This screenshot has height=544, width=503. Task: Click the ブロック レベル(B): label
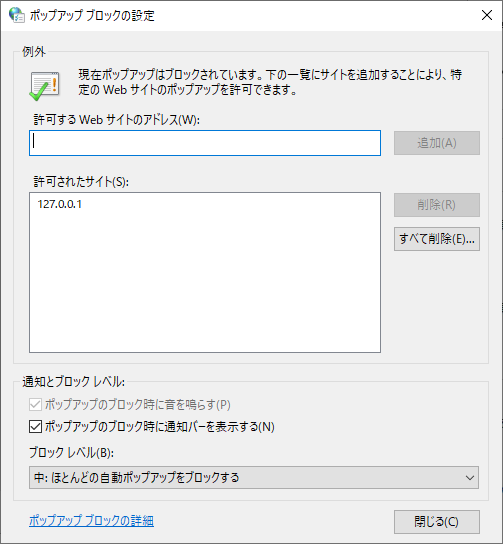[71, 452]
